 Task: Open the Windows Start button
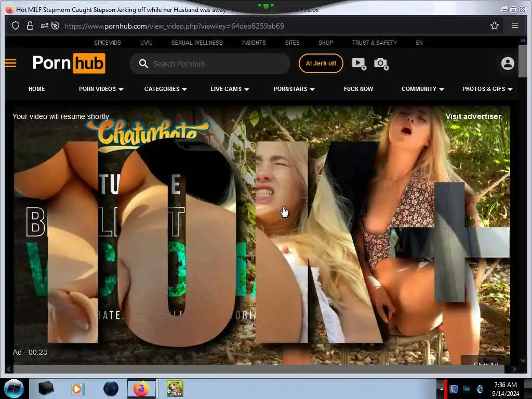pyautogui.click(x=14, y=389)
